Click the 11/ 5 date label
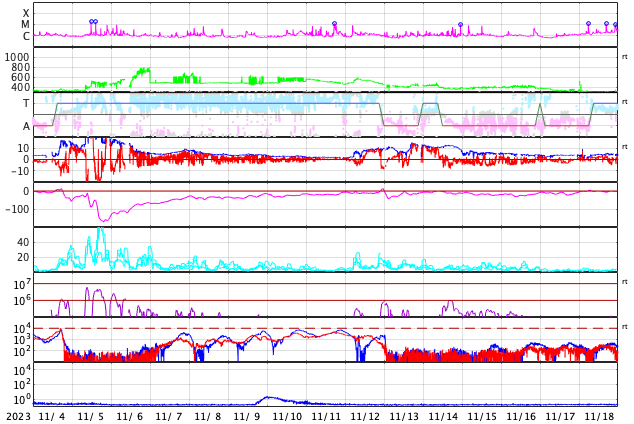Screen dimensions: 634x424 coord(91,416)
